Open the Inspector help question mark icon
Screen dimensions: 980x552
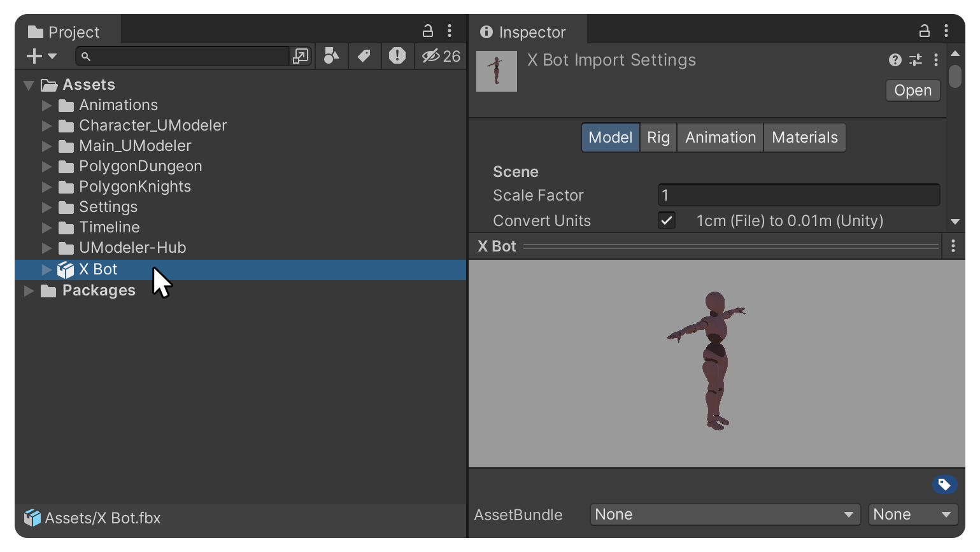[x=895, y=60]
